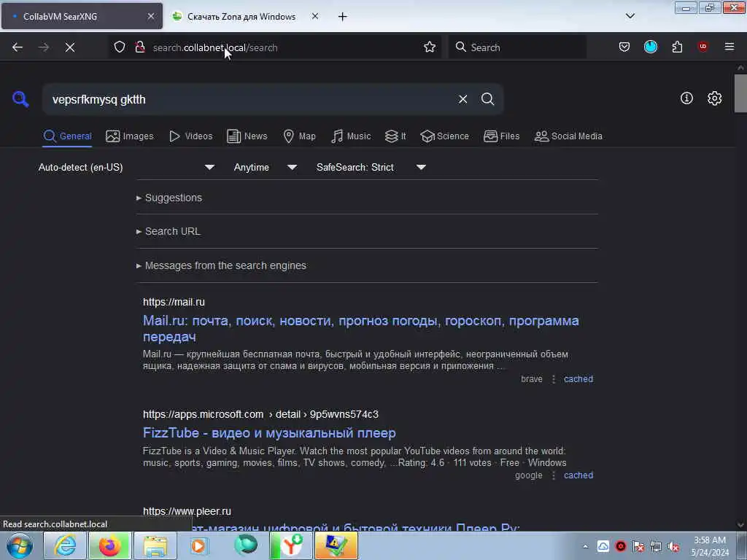Viewport: 747px width, 560px height.
Task: Click the https://www.pleer.ru result URL
Action: point(187,511)
